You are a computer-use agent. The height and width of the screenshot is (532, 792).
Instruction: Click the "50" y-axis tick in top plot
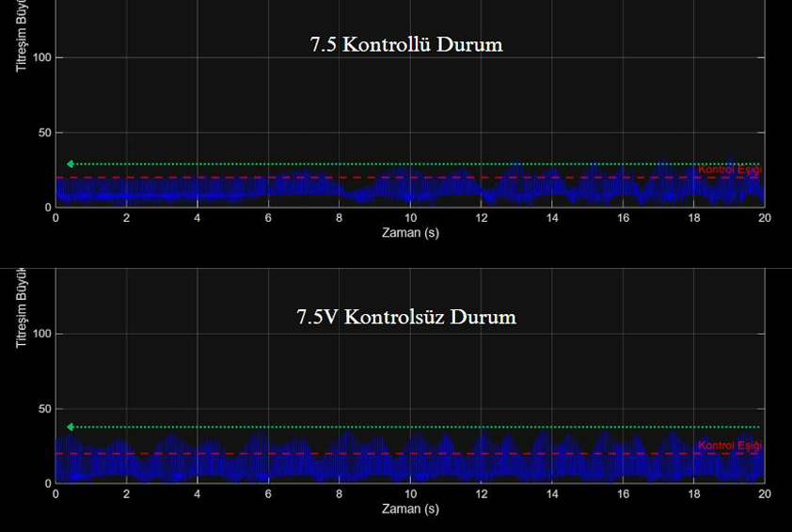(43, 133)
